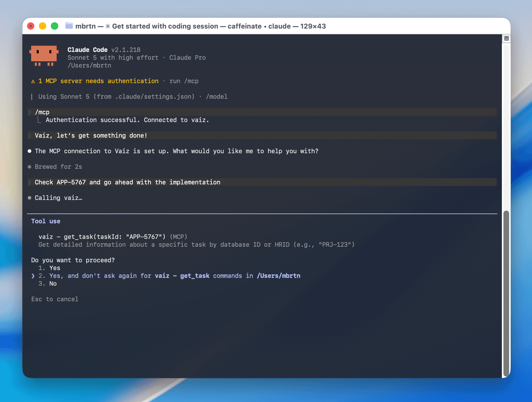Click the red close window button
This screenshot has height=402, width=532.
click(x=31, y=26)
